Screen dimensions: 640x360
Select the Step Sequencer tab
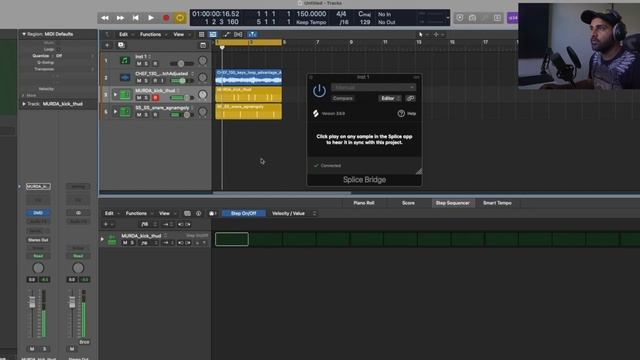[453, 203]
